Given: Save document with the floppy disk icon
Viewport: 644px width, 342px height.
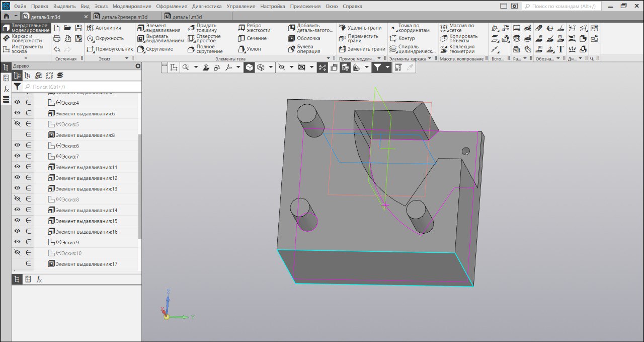Looking at the screenshot, I should [x=78, y=28].
